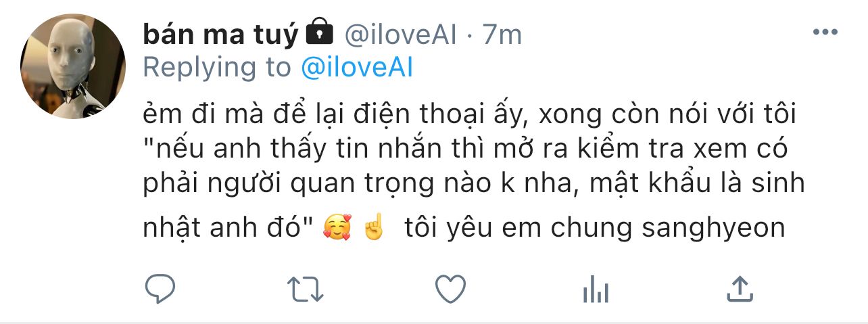
Task: Click the text "tôi yêu em chung sanghyeon"
Action: [595, 229]
